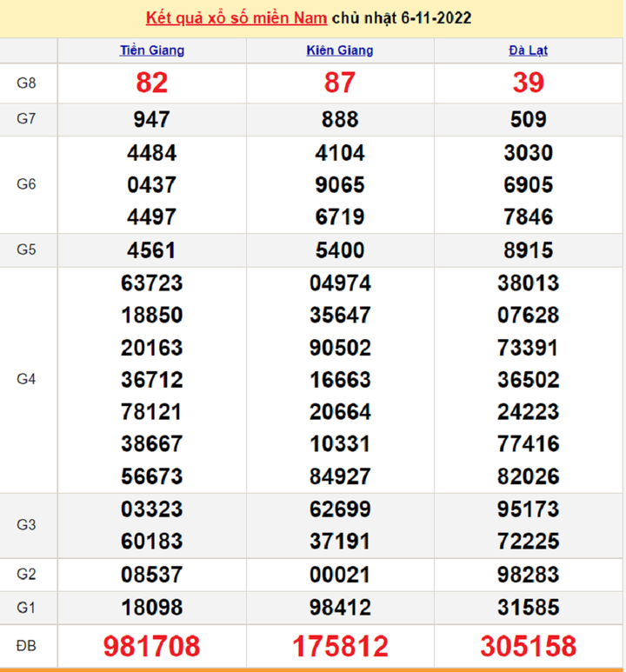Open the 'Kết quả xổ số miền Nam' link
The width and height of the screenshot is (626, 672).
236,17
